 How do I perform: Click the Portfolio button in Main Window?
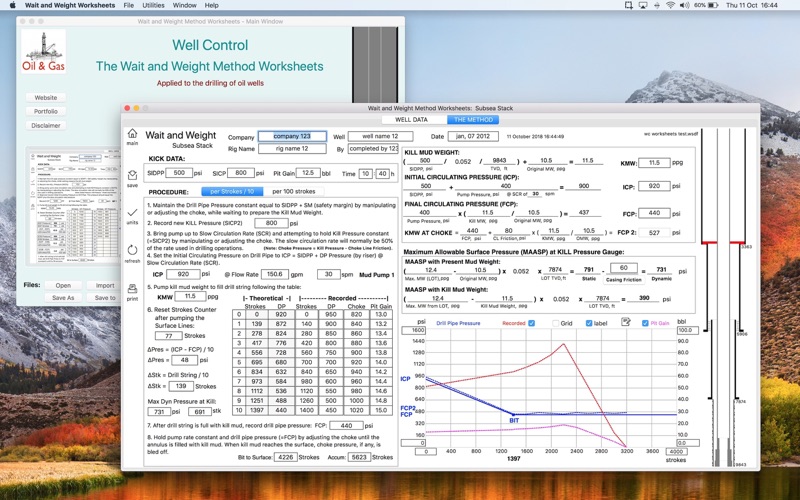pos(46,111)
